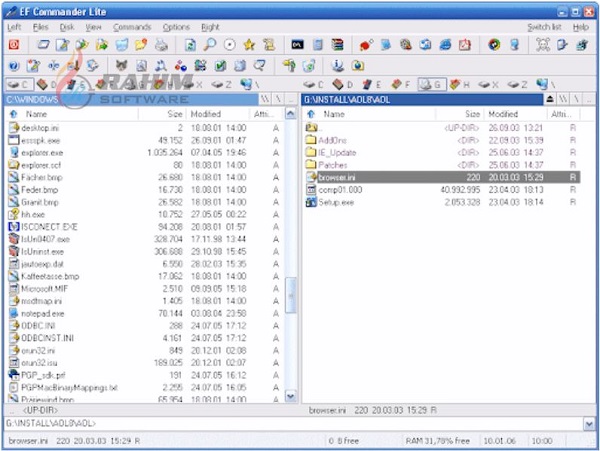Image resolution: width=600 pixels, height=451 pixels.
Task: Click the round disc icon in top toolbar
Action: [229, 45]
